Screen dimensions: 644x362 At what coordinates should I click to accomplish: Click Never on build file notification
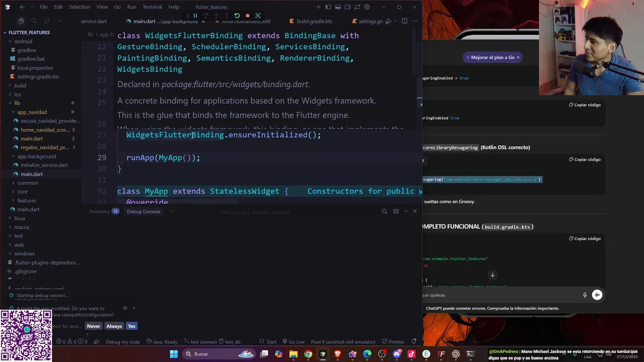[94, 326]
